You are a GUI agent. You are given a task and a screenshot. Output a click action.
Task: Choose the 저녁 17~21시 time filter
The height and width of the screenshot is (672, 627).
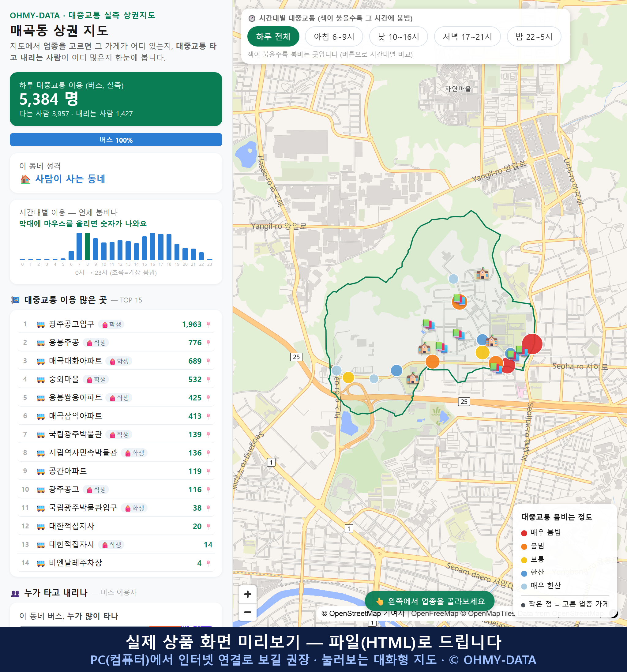(467, 36)
